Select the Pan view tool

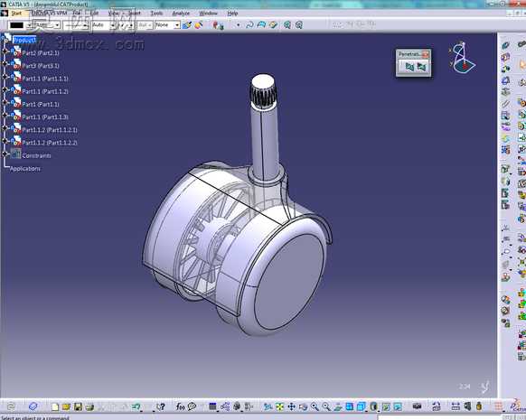pos(291,407)
